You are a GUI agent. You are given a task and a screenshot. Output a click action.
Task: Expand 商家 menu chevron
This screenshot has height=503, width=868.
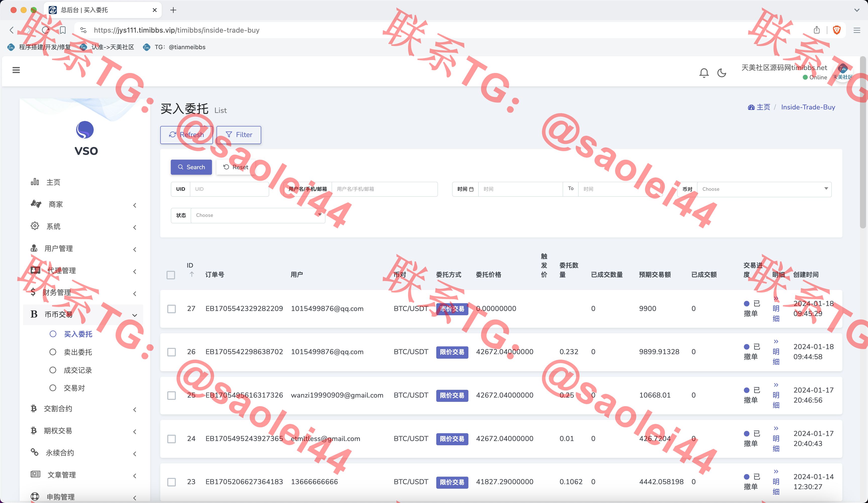135,205
